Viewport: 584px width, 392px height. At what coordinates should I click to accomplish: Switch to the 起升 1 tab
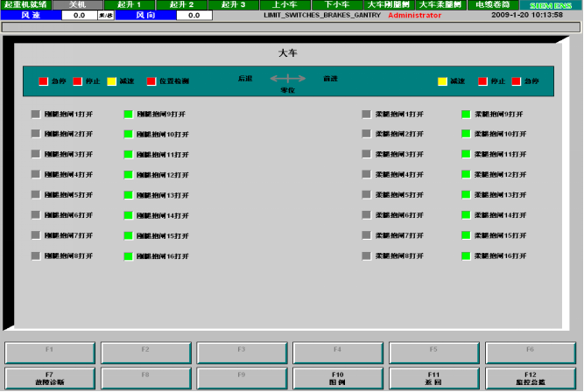pos(129,4)
